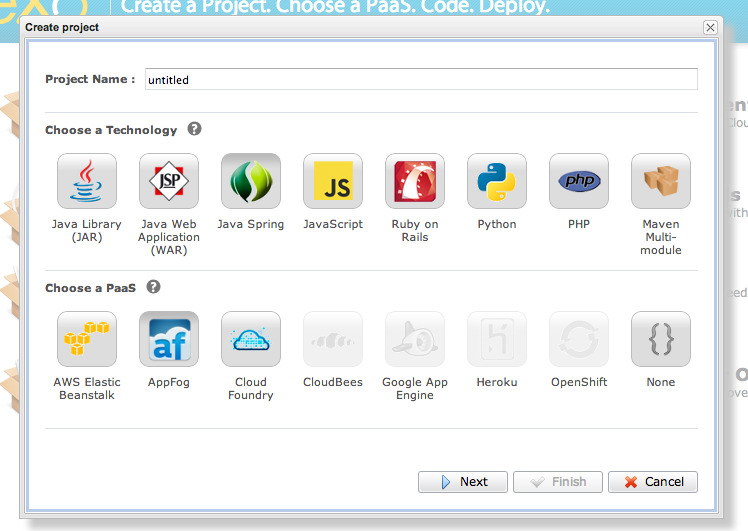The width and height of the screenshot is (748, 531).
Task: Select the JavaScript technology icon
Action: coord(333,181)
